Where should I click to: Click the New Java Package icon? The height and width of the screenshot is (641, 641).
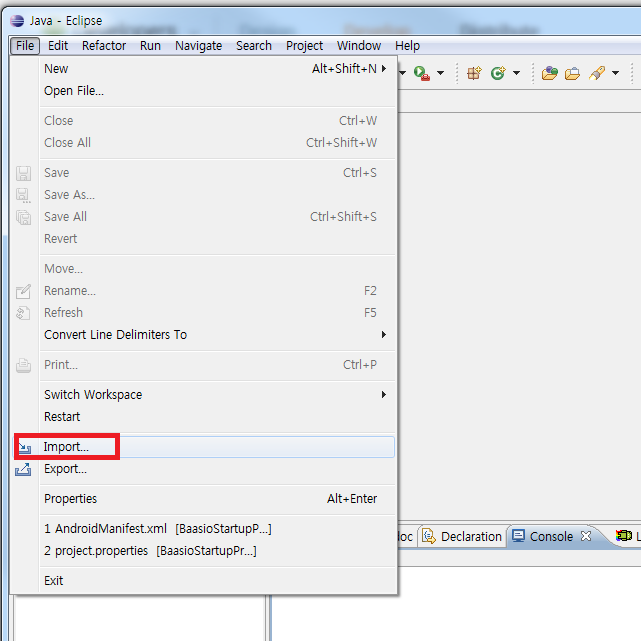[x=475, y=73]
